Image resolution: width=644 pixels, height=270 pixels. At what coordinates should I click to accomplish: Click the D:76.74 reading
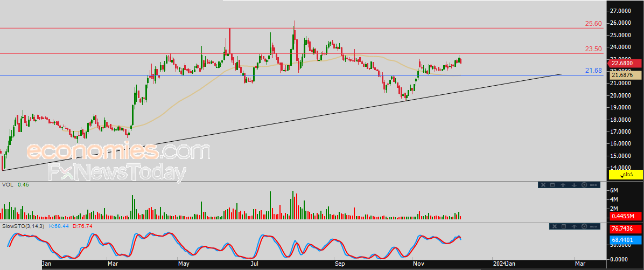(83, 226)
